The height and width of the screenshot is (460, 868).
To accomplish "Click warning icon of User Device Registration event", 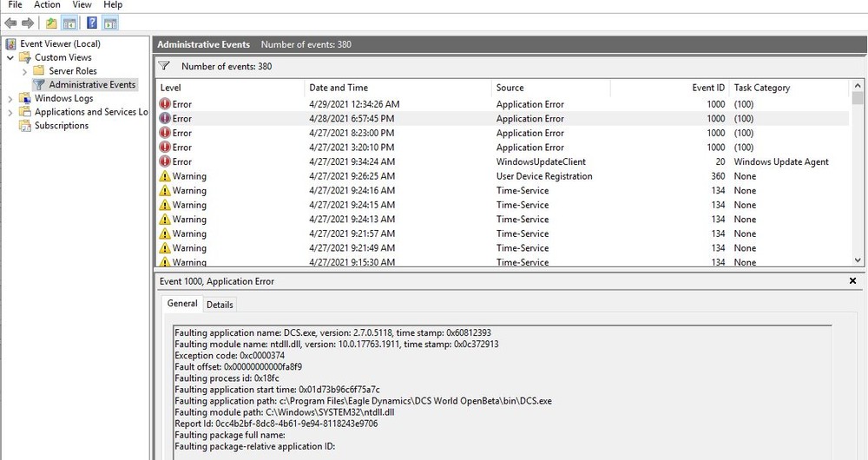I will [165, 175].
